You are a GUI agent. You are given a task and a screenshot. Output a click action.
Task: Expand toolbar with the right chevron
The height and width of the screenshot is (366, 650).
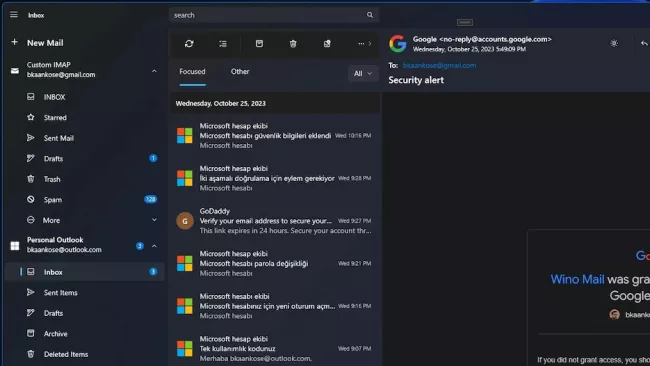370,44
